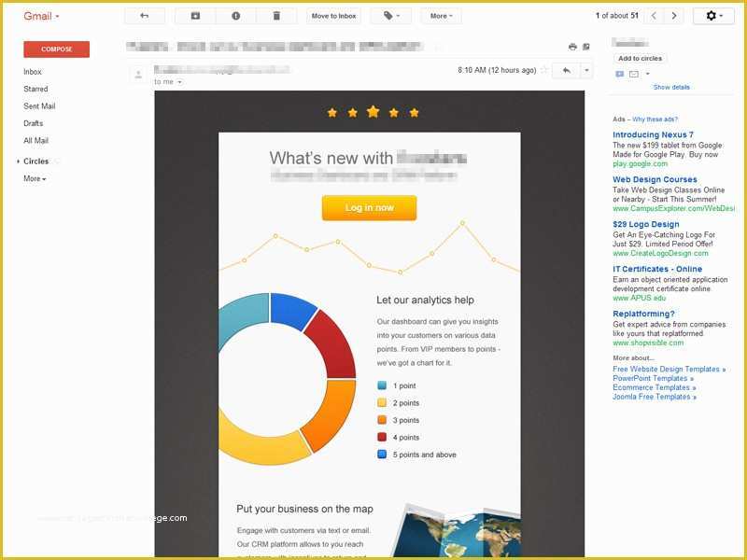Click the www.shopvisible.com ad URL
This screenshot has width=747, height=560.
pyautogui.click(x=648, y=343)
